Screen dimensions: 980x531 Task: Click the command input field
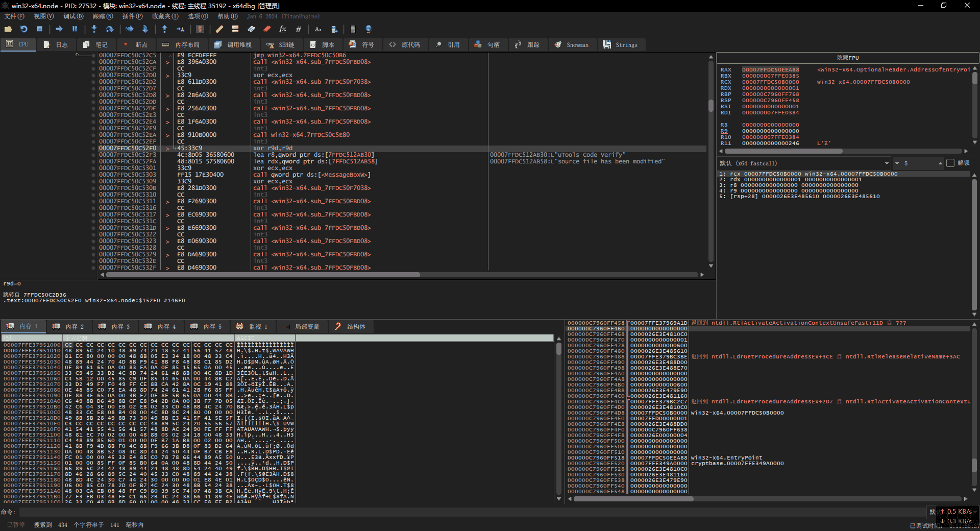[472, 512]
